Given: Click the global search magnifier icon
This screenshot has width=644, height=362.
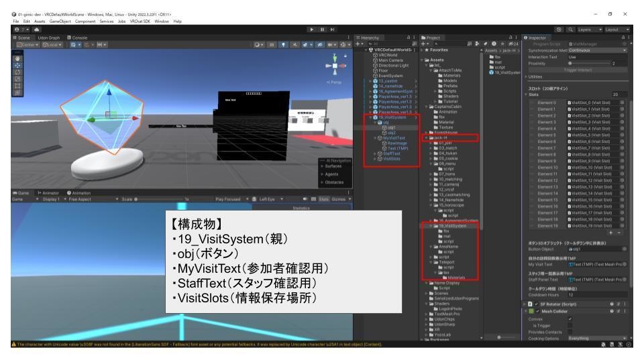Looking at the screenshot, I should tap(570, 29).
